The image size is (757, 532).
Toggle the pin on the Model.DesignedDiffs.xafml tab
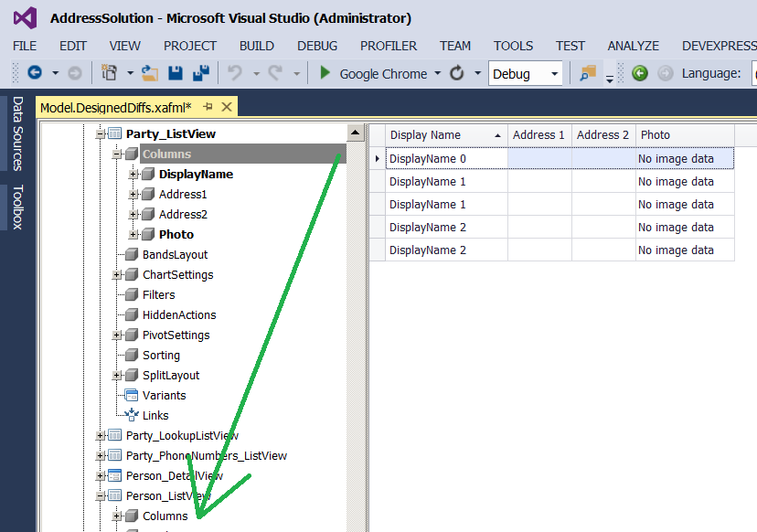point(208,106)
